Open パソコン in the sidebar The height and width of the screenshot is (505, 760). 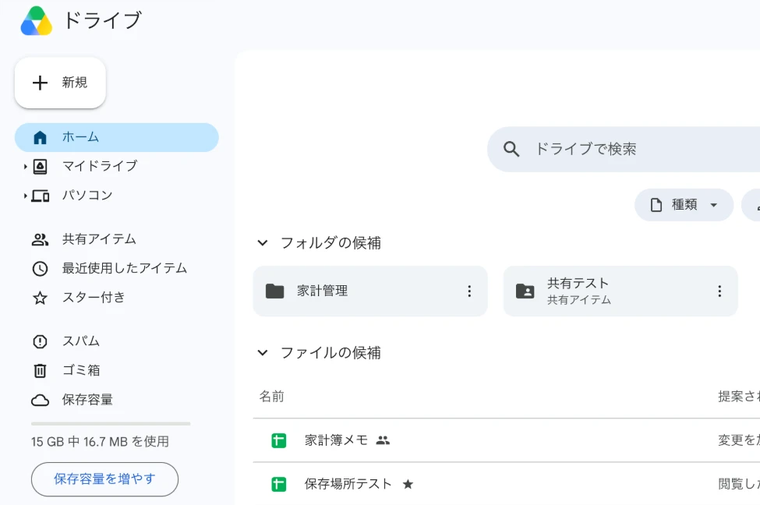coord(117,196)
